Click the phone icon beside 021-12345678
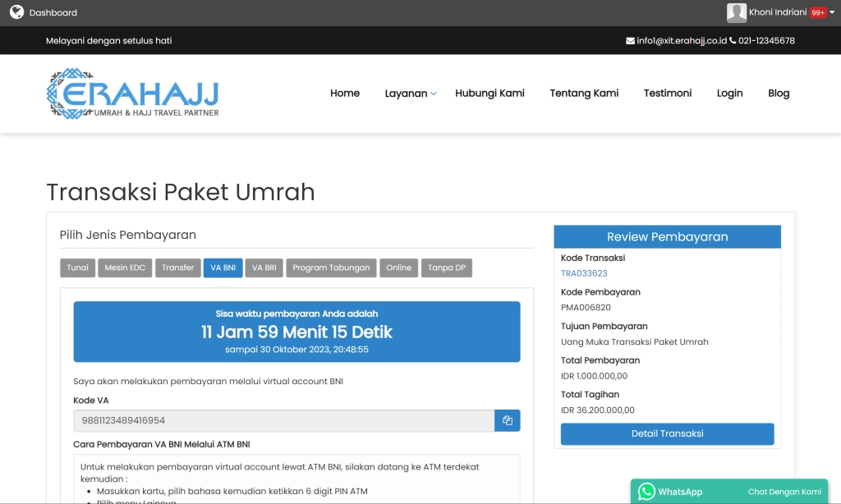The width and height of the screenshot is (841, 504). 731,39
